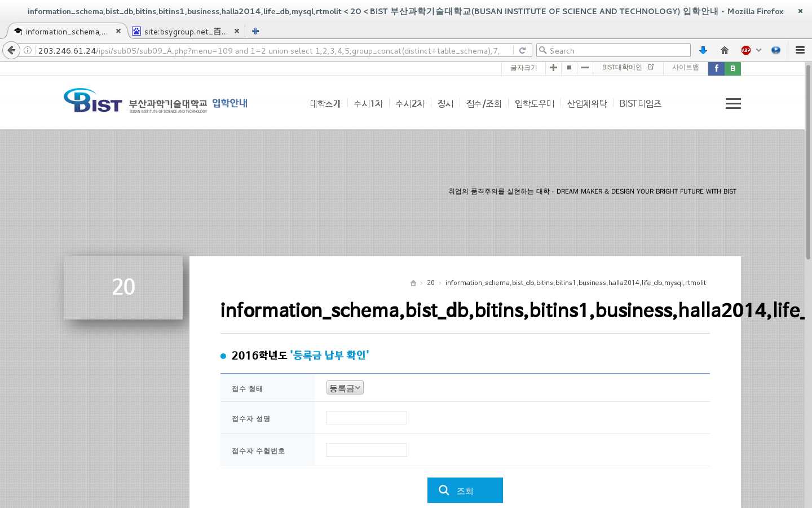The height and width of the screenshot is (508, 812).
Task: Open the 입학도우미 menu
Action: coord(535,103)
